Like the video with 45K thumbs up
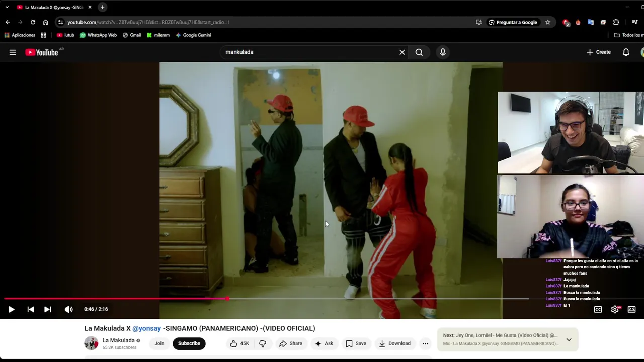Image resolution: width=644 pixels, height=362 pixels. (x=239, y=343)
